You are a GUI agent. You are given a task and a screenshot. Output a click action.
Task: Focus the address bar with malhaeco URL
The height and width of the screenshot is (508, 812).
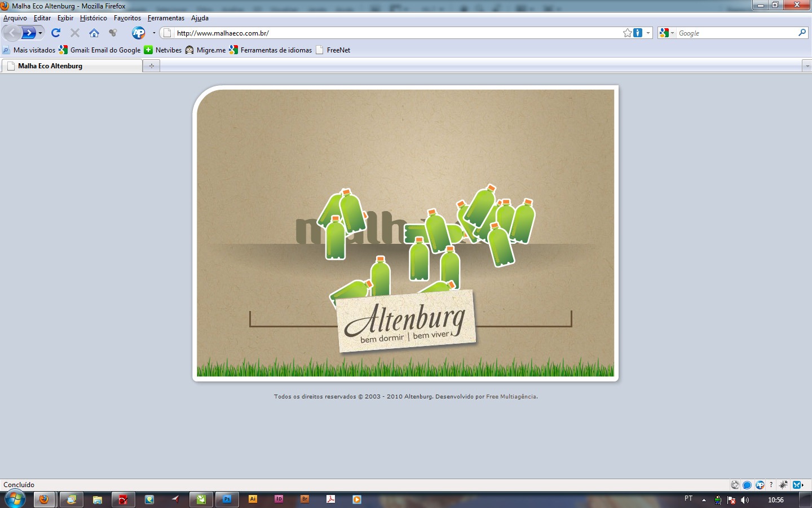coord(398,33)
